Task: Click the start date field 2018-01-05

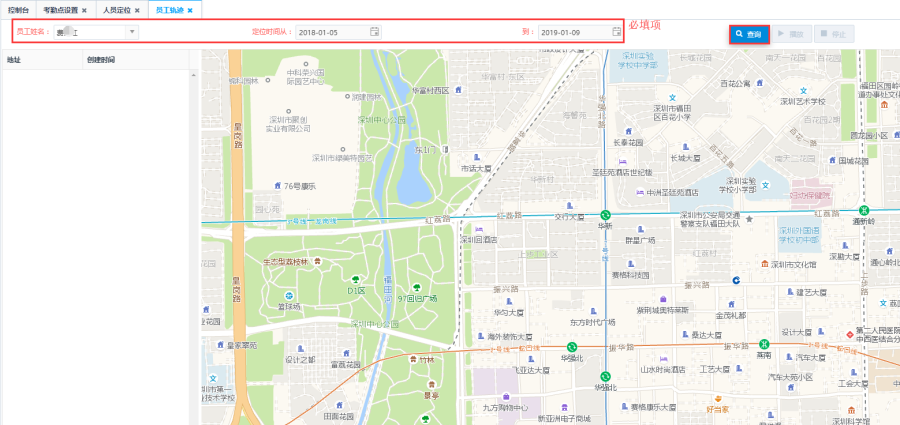Action: (x=332, y=32)
